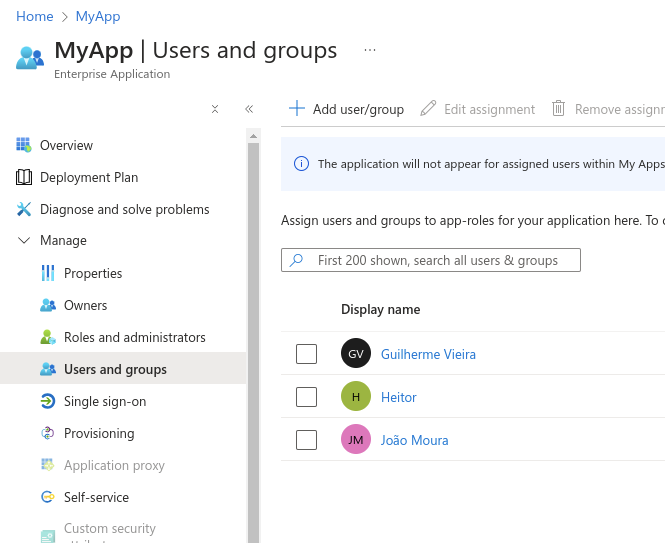Collapse the sidebar with double chevron
The image size is (665, 543).
tap(249, 109)
